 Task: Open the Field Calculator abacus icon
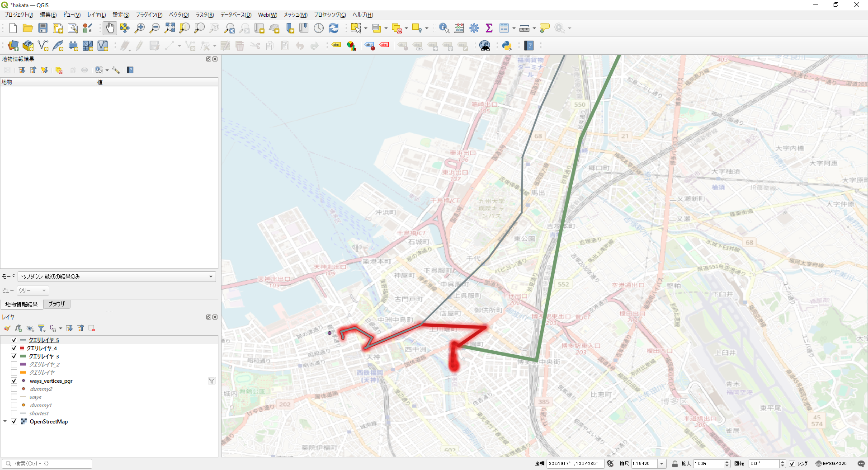coord(459,28)
